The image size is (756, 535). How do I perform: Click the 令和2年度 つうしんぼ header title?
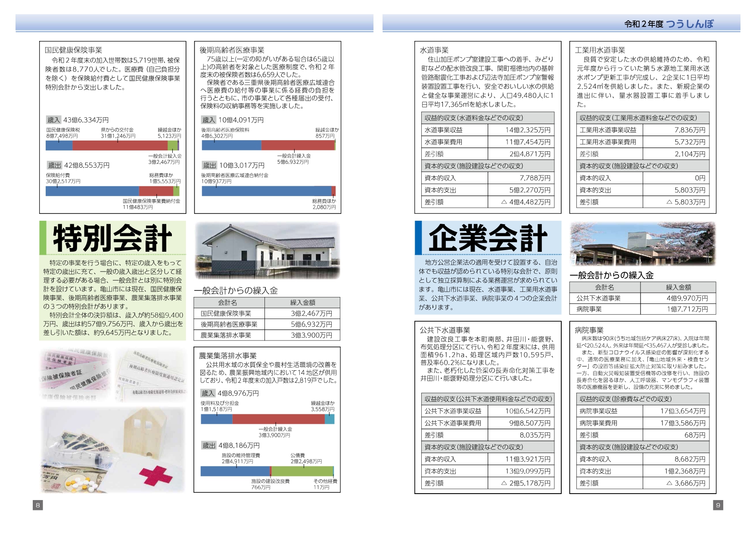(x=669, y=24)
